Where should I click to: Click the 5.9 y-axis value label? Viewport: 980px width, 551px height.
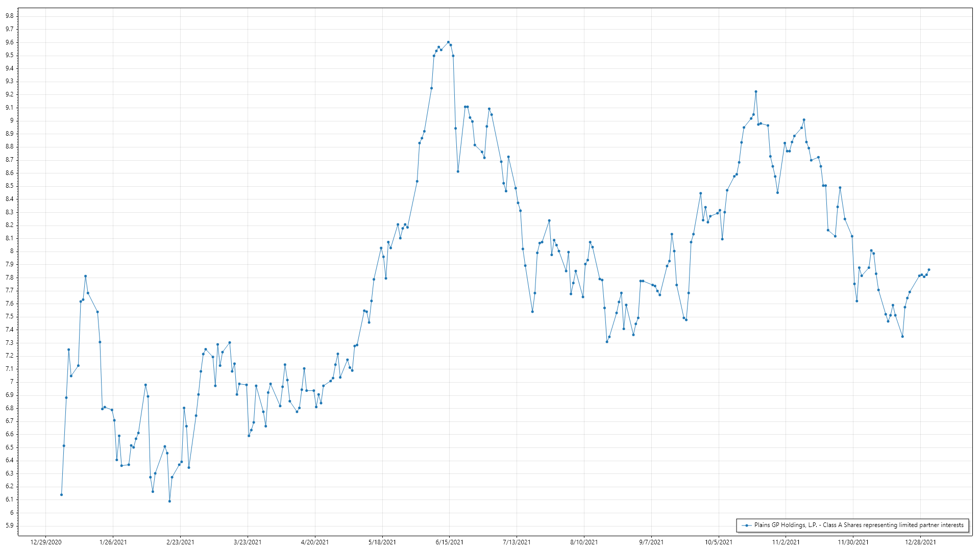(10, 525)
